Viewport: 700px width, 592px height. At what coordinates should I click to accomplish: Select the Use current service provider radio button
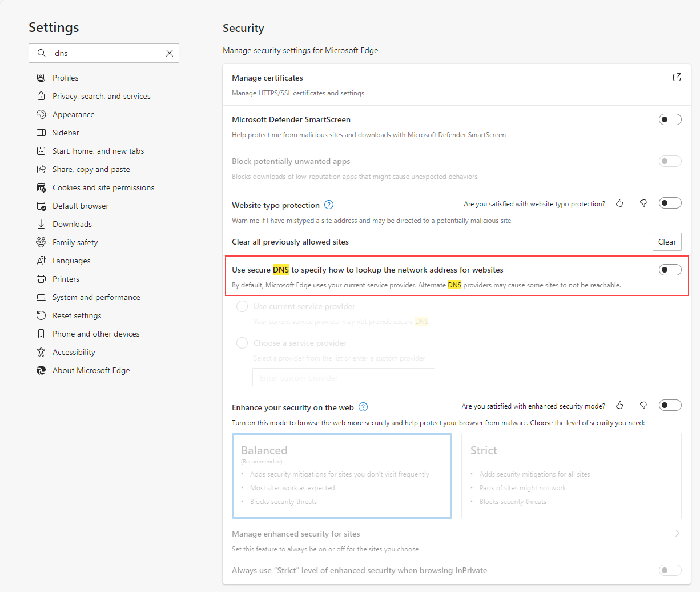[242, 306]
